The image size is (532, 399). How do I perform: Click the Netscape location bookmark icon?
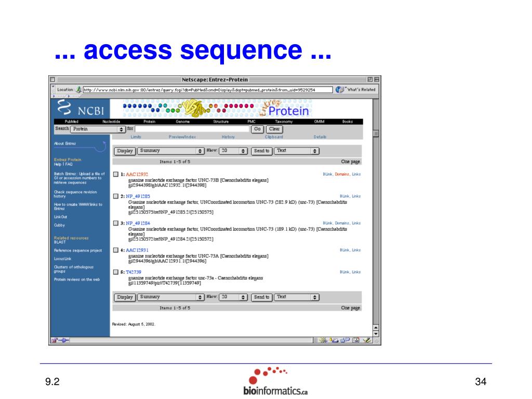click(x=79, y=89)
